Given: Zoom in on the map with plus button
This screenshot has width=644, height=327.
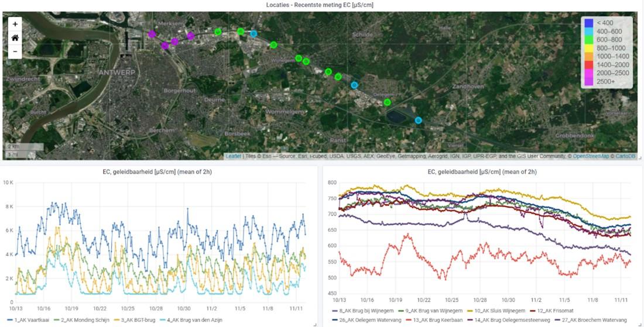Looking at the screenshot, I should coord(15,24).
